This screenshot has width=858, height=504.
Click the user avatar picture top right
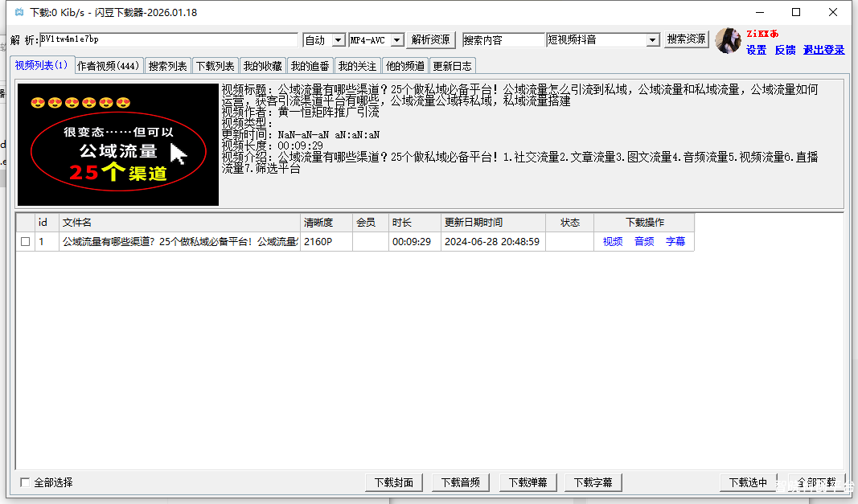pos(729,40)
